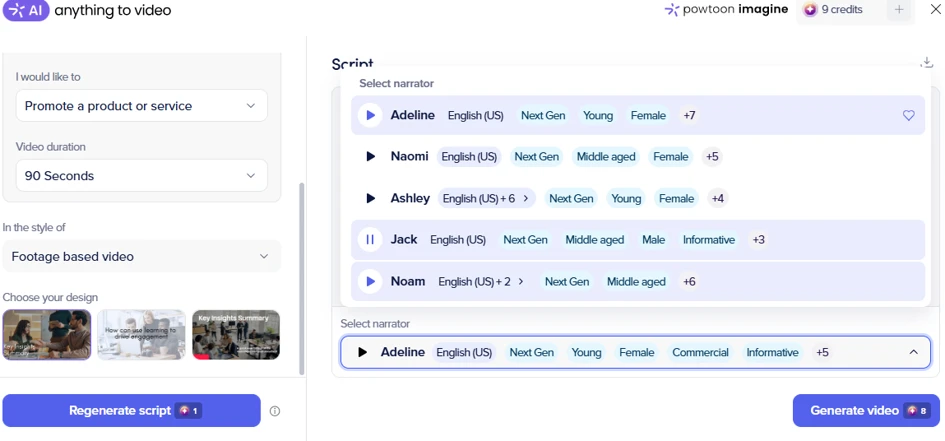Open the 'I would like to' dropdown

pos(142,106)
